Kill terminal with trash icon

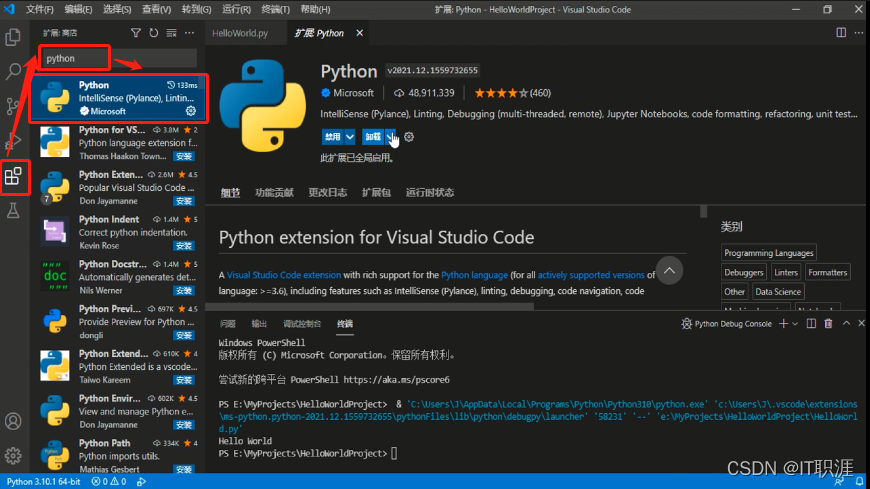(x=828, y=324)
